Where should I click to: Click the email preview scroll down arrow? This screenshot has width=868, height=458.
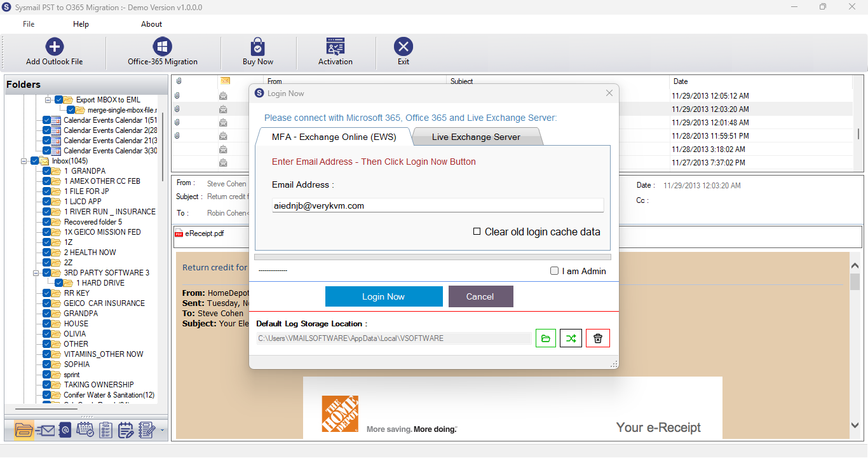855,425
